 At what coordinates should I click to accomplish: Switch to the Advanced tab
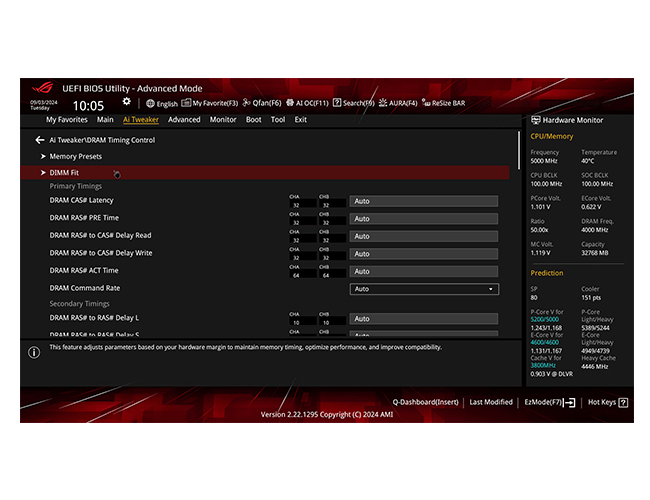pos(184,119)
